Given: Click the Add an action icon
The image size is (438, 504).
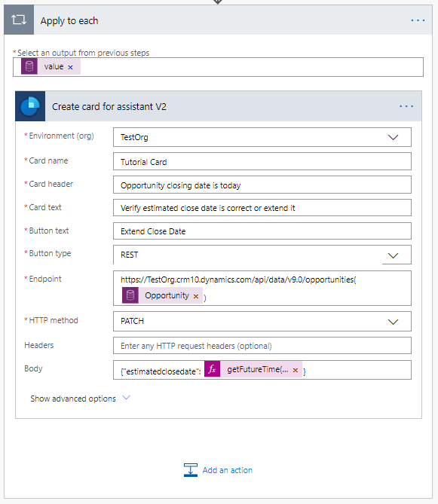Looking at the screenshot, I should (x=191, y=470).
